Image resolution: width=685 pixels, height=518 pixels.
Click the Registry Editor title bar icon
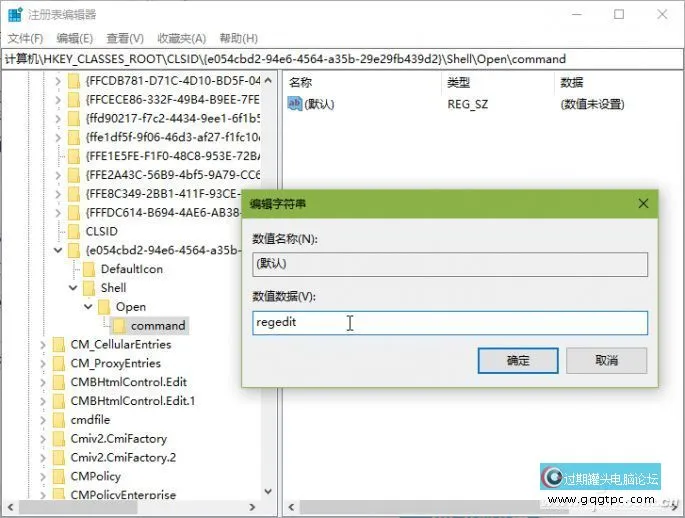pyautogui.click(x=15, y=14)
